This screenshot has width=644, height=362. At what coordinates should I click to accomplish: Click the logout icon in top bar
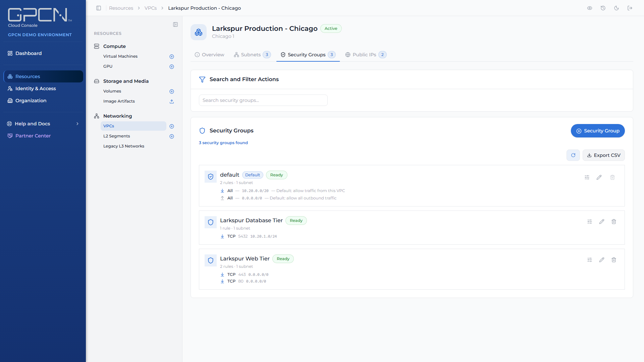click(x=630, y=8)
